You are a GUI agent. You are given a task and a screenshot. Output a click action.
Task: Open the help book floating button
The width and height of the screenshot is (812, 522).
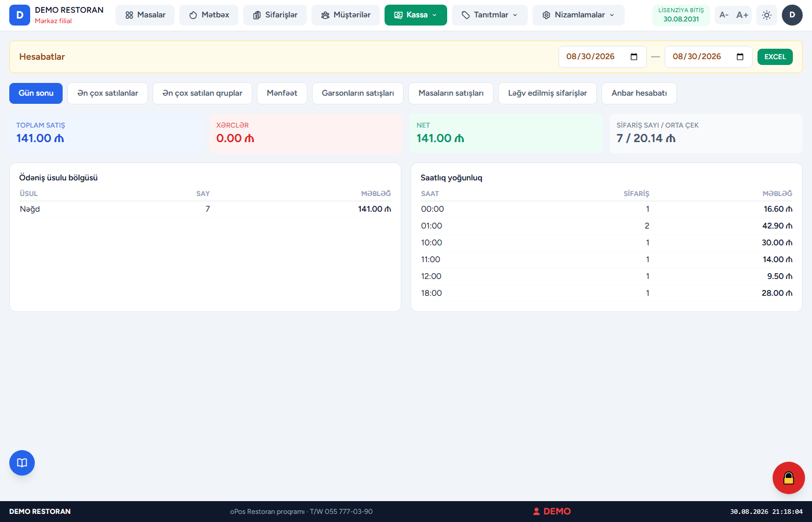[x=22, y=463]
